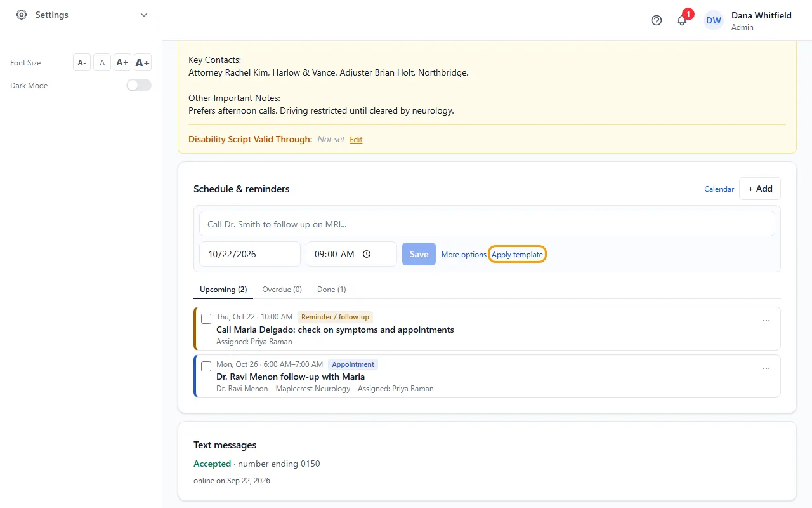
Task: Open the Calendar link
Action: click(719, 189)
